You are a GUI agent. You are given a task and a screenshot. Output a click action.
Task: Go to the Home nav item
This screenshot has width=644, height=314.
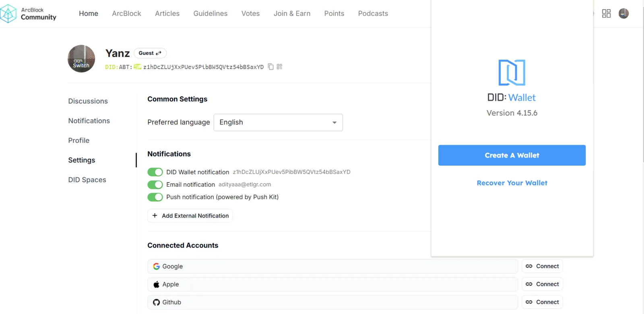pos(89,14)
